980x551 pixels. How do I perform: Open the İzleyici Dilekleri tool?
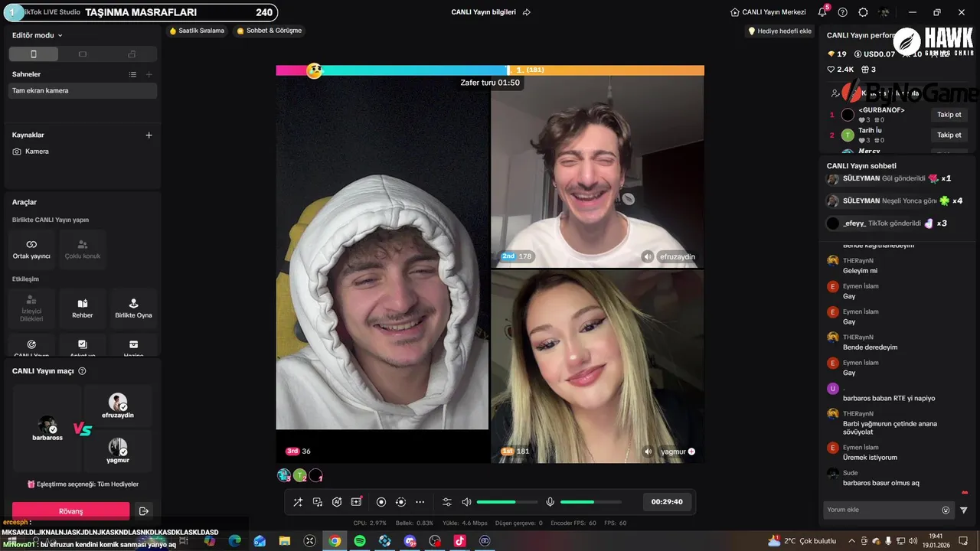click(x=31, y=308)
